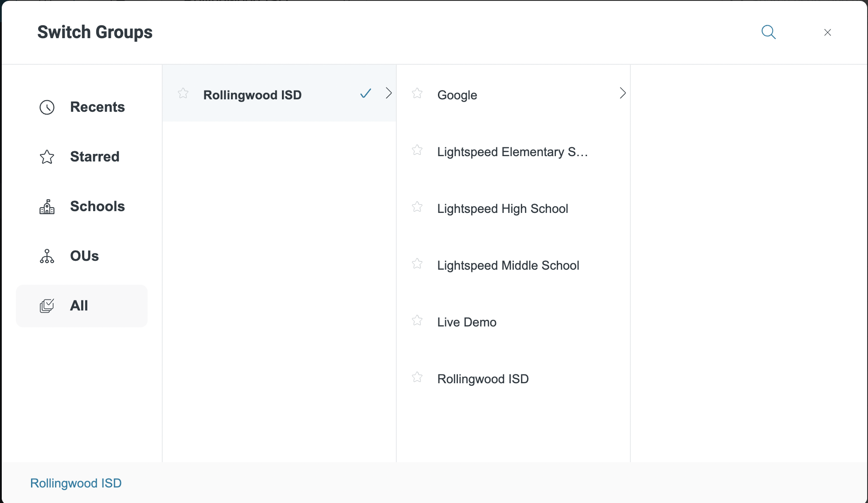Select the All groups stacked icon

point(47,306)
